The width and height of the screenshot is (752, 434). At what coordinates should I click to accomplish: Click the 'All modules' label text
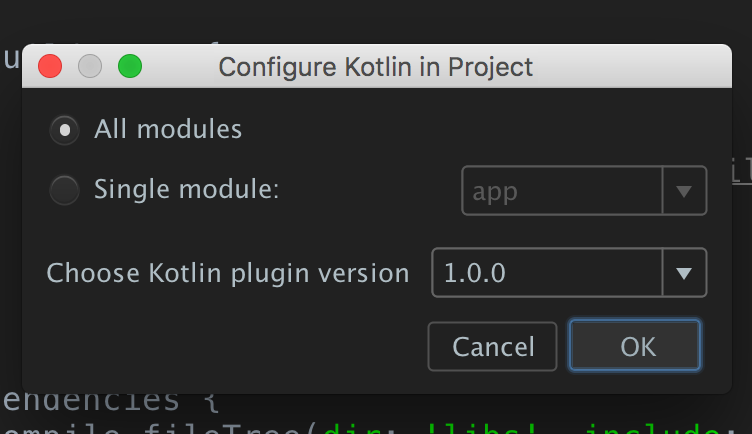coord(168,129)
